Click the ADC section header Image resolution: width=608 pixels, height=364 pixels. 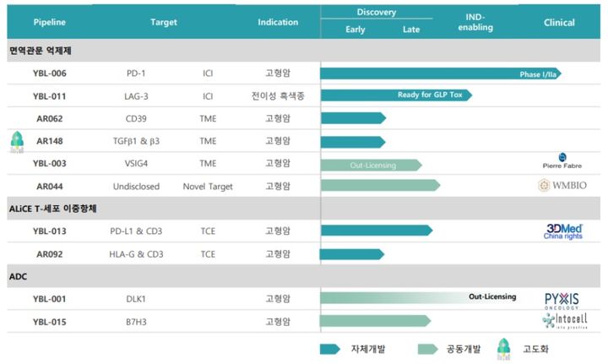point(20,276)
